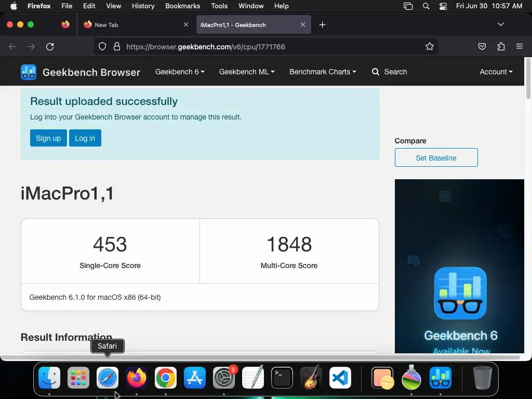Open the Trash in the dock
The image size is (532, 399).
483,378
